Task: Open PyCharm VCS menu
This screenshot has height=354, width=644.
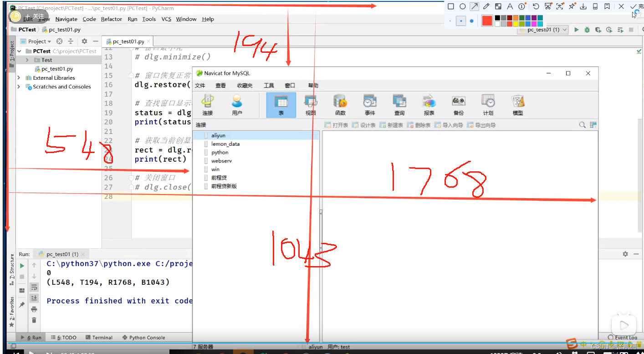Action: pos(166,19)
